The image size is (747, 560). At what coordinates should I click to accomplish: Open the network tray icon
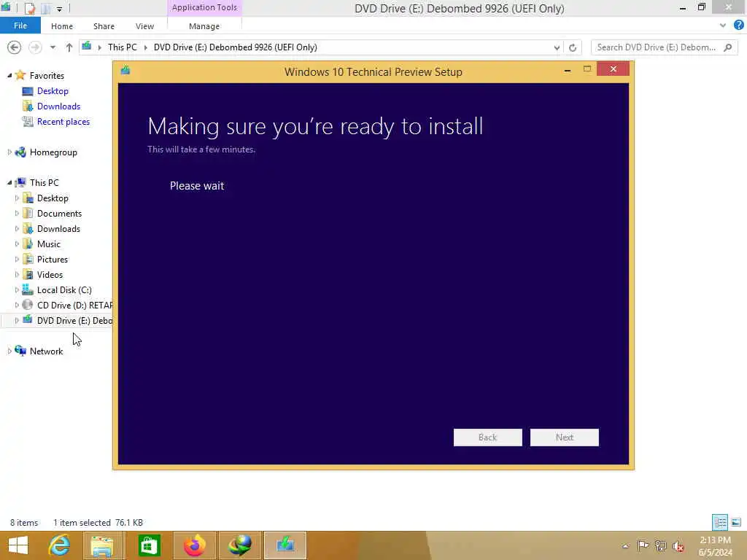click(x=660, y=545)
